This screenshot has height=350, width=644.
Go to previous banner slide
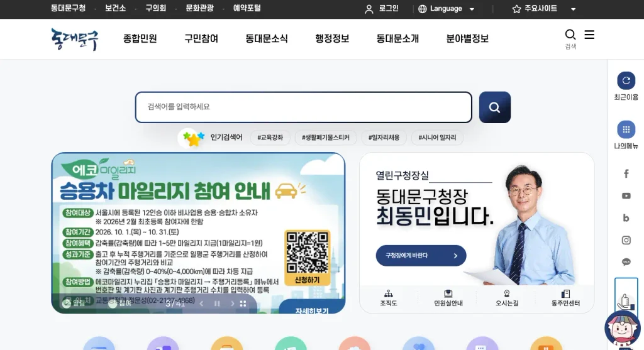(x=201, y=304)
